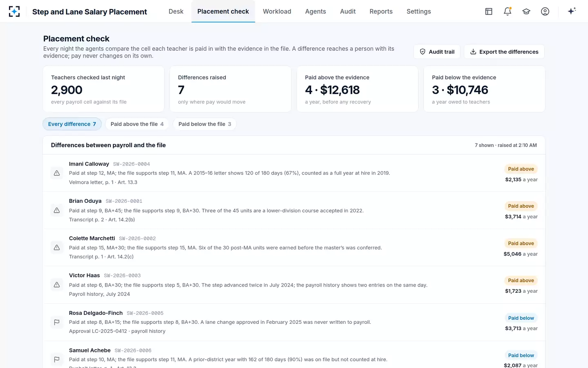
Task: Select the Every difference filter
Action: [72, 124]
